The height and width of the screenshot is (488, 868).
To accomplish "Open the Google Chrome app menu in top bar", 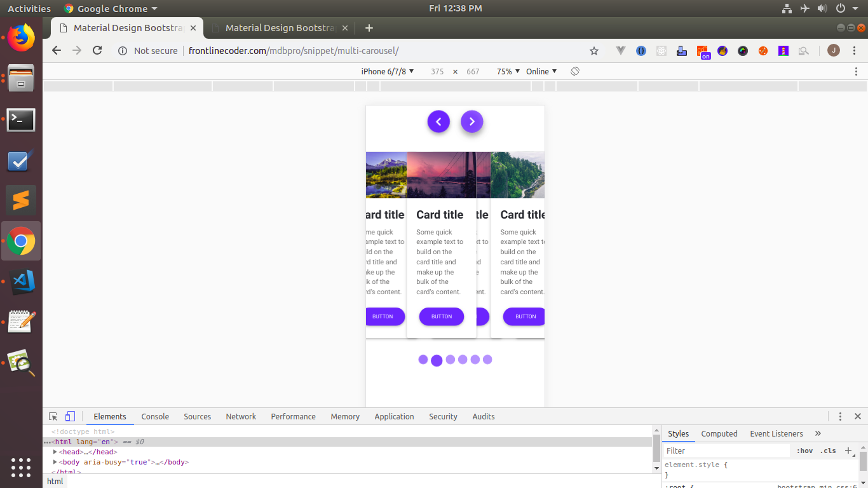I will tap(110, 8).
